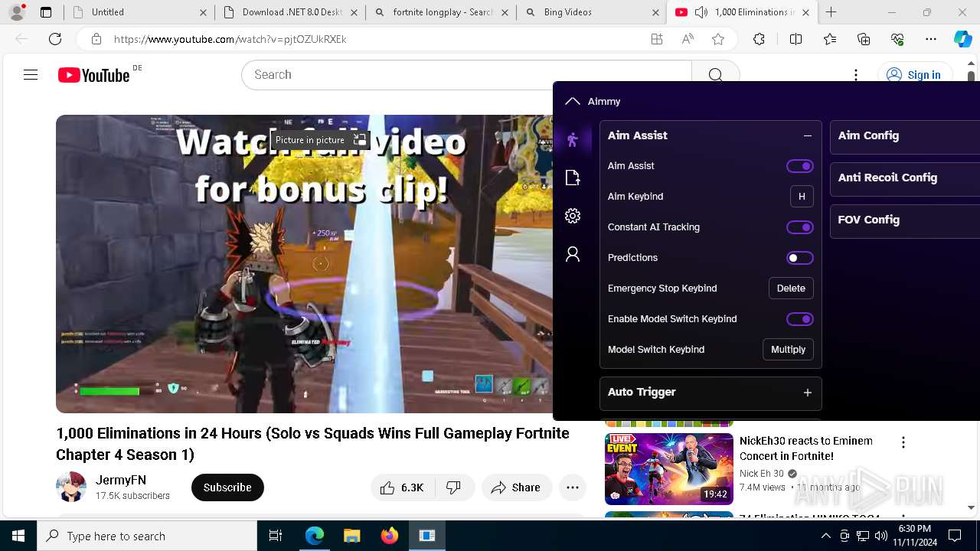Image resolution: width=980 pixels, height=551 pixels.
Task: Toggle Enable Model Switch Keybind switch
Action: coord(799,319)
